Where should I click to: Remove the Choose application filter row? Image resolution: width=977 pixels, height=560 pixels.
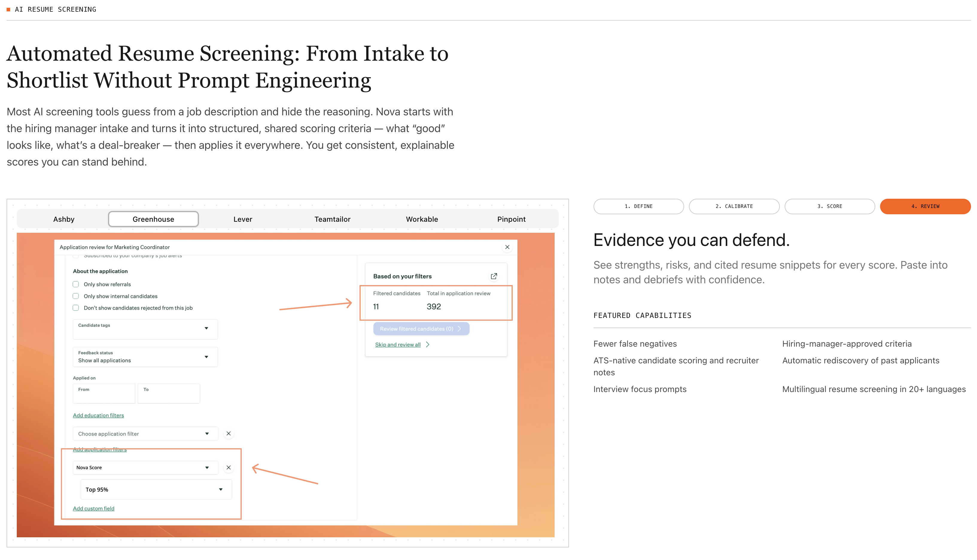tap(229, 434)
